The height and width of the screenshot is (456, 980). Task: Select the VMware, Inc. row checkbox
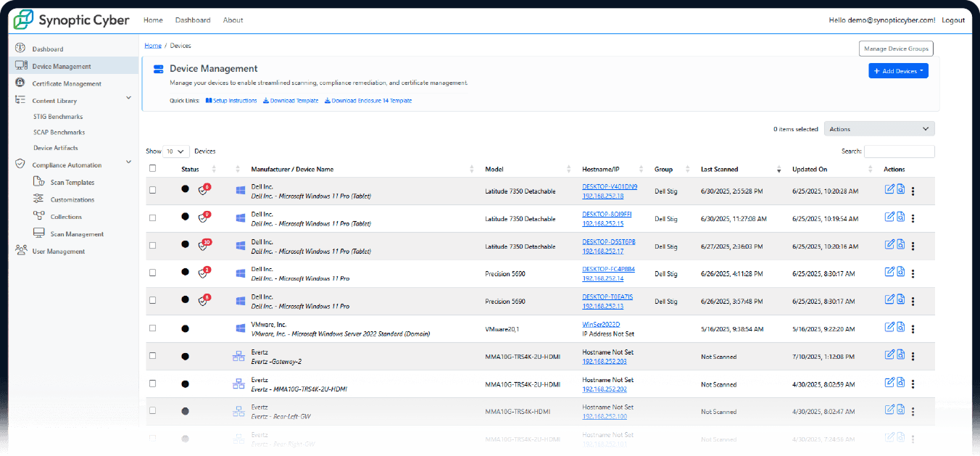coord(152,328)
